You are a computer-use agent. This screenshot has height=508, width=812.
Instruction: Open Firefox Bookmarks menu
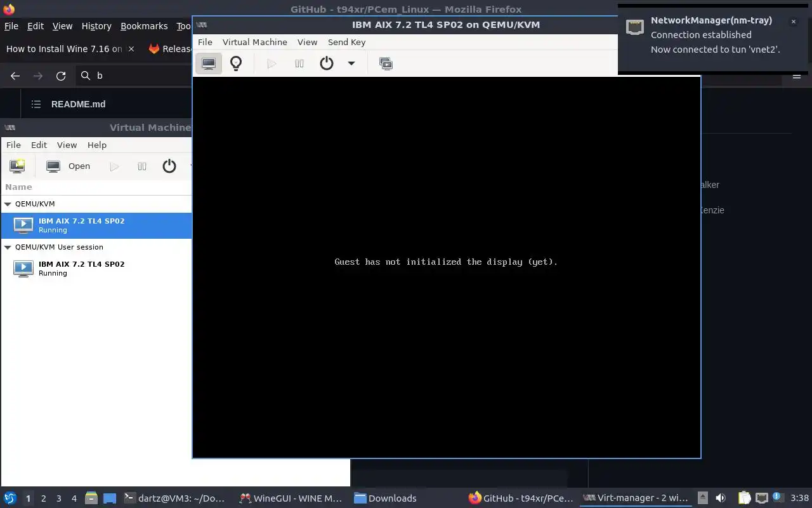tap(144, 26)
